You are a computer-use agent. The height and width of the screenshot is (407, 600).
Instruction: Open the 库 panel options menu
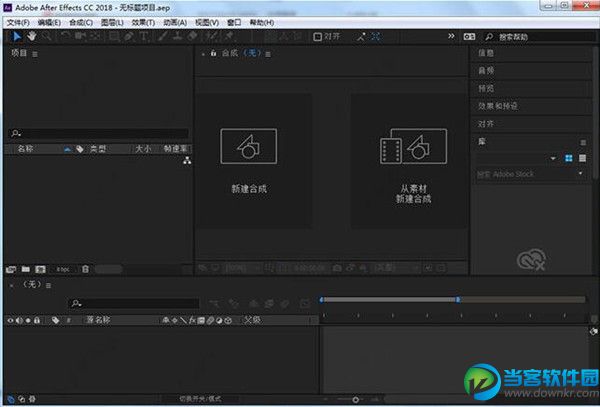click(x=583, y=142)
